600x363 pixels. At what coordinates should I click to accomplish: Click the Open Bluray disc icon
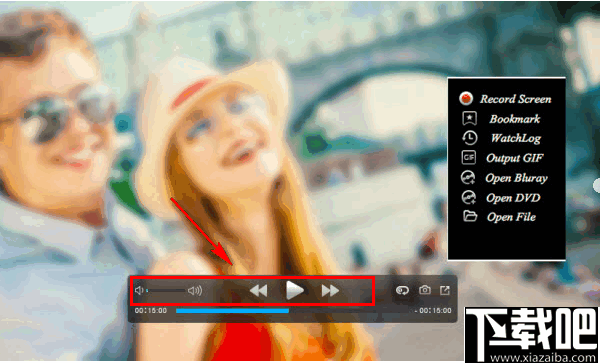click(468, 178)
